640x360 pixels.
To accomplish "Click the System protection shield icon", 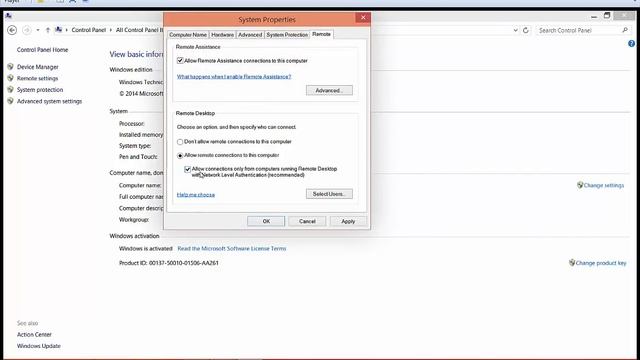I will coord(11,89).
